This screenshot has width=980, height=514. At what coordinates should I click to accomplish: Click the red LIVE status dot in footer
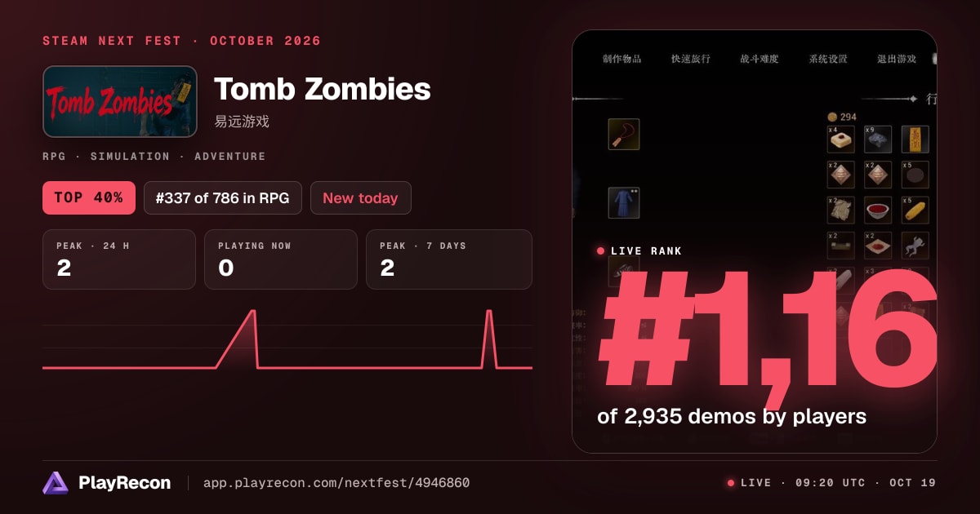pyautogui.click(x=731, y=483)
